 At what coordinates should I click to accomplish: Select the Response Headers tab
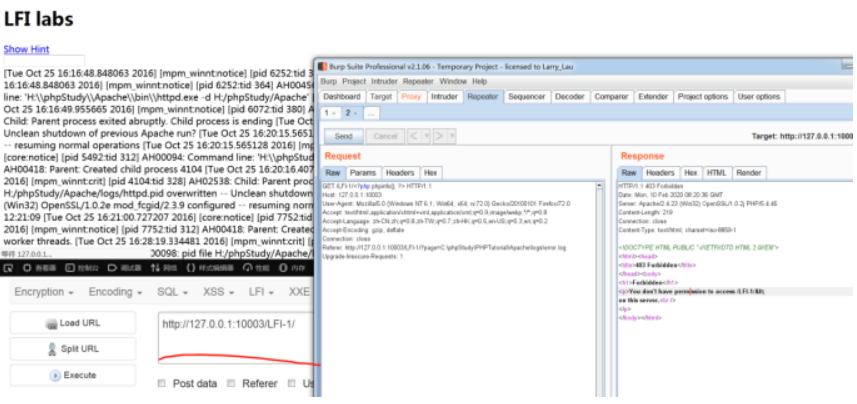coord(660,173)
